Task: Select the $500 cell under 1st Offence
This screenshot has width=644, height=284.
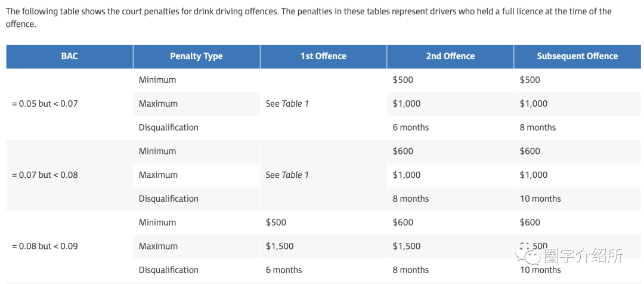Action: 276,223
